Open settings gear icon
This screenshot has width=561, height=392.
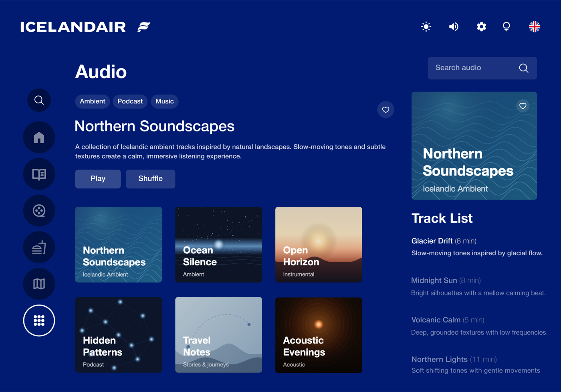[481, 27]
